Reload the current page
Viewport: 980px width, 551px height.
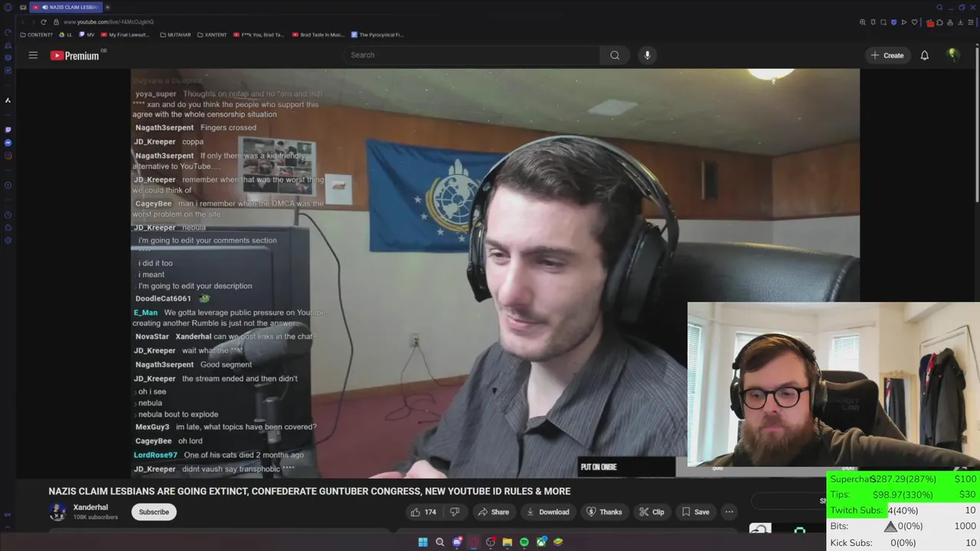(43, 22)
